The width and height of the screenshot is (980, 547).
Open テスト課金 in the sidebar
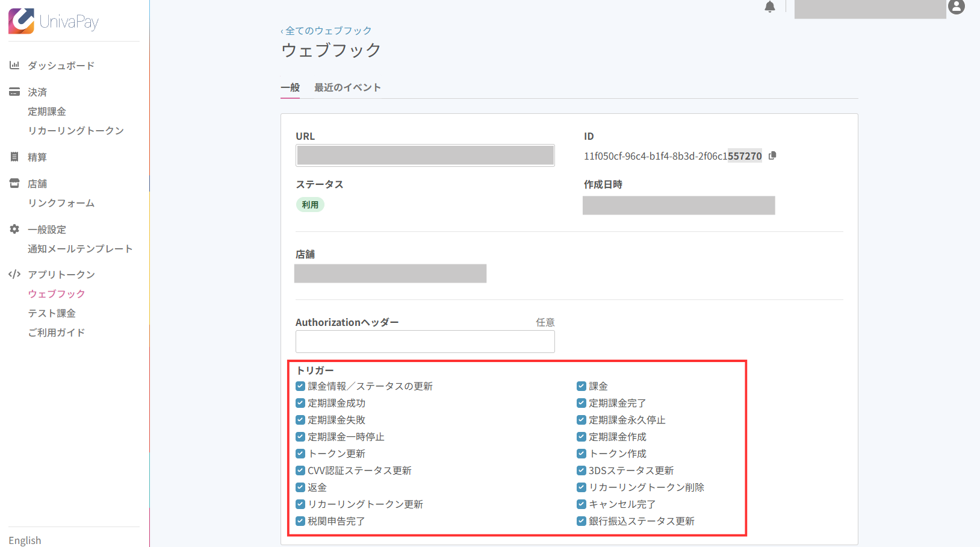pos(52,313)
